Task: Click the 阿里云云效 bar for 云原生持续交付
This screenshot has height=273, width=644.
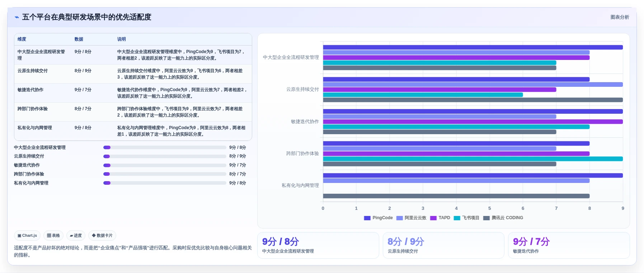Action: pos(473,85)
